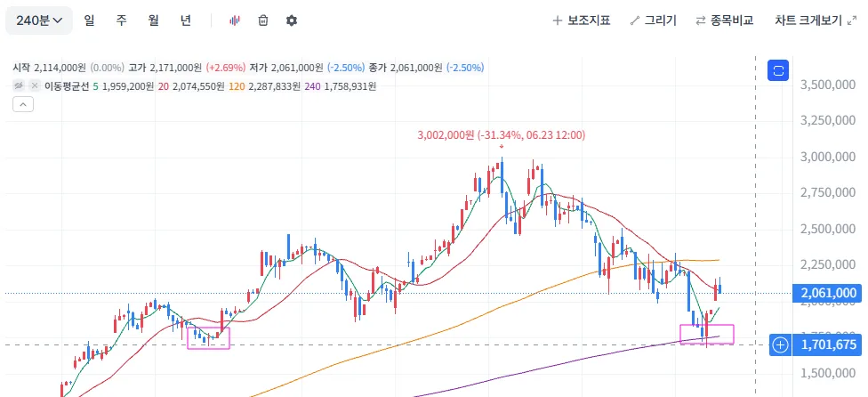Click the candlestick chart type icon
This screenshot has height=397, width=868.
[x=235, y=20]
